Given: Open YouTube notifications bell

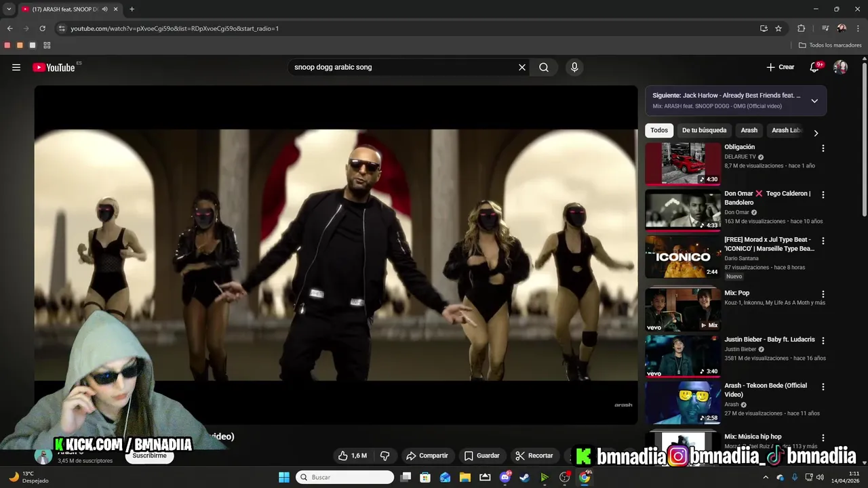Looking at the screenshot, I should click(x=814, y=67).
